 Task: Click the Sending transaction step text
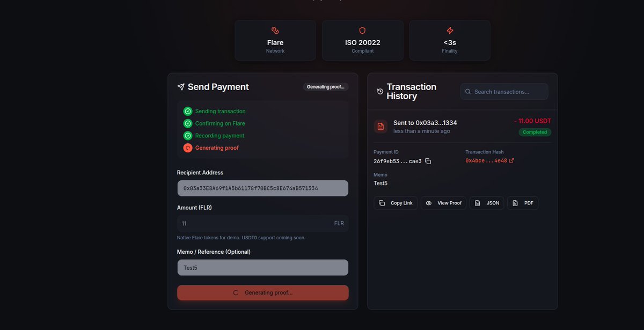click(220, 112)
